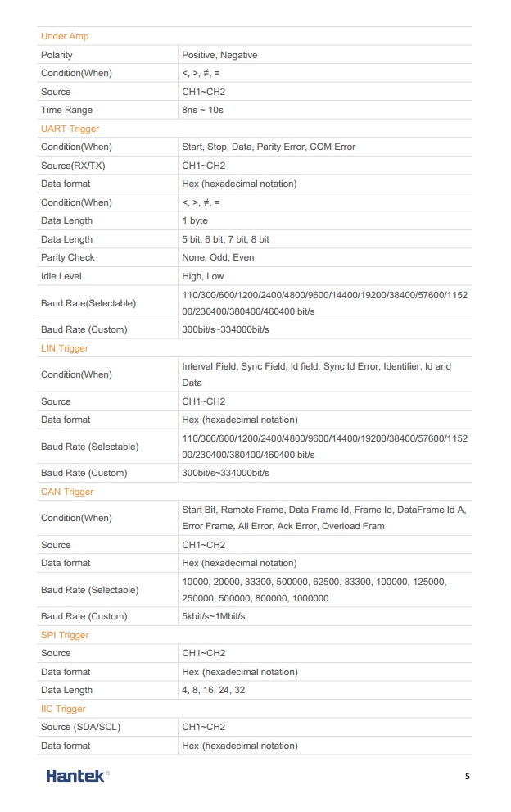Click the IIC Trigger section heading

pos(63,709)
